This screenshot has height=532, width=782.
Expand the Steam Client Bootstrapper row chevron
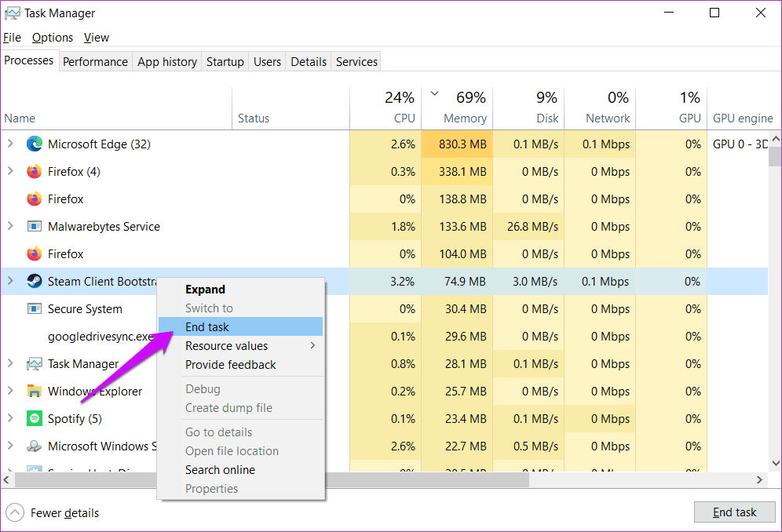(x=10, y=281)
